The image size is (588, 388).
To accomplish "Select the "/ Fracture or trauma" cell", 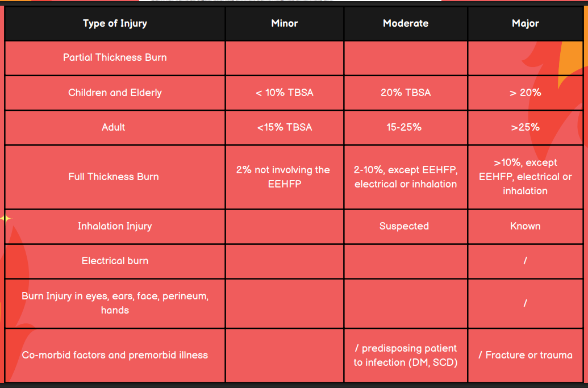I will pos(526,355).
